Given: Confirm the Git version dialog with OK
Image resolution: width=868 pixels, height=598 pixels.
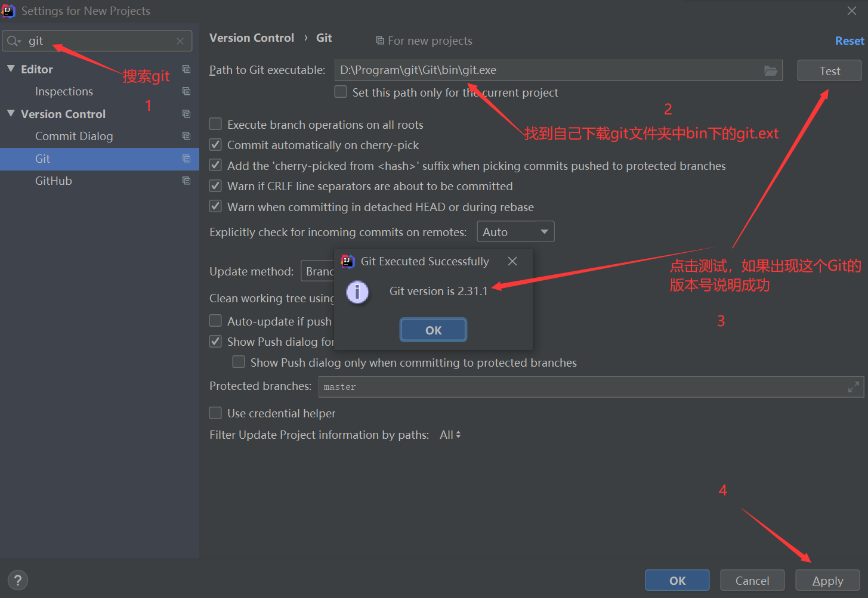Looking at the screenshot, I should (433, 330).
